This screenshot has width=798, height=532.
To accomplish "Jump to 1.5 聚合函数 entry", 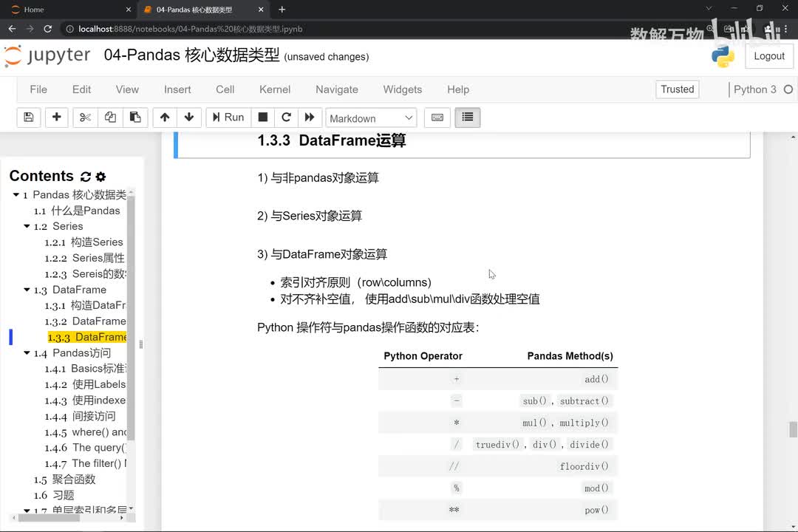I will coord(64,480).
